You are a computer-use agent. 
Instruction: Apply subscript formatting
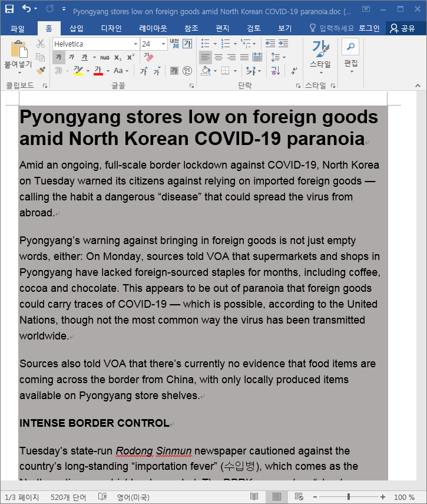(x=118, y=58)
